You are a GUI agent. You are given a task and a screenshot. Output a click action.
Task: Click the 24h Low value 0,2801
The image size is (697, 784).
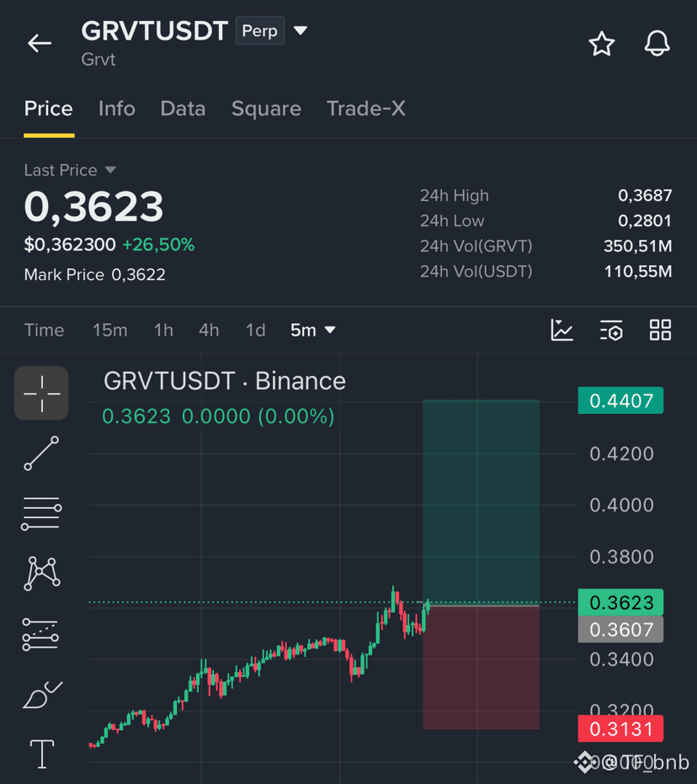pyautogui.click(x=645, y=220)
